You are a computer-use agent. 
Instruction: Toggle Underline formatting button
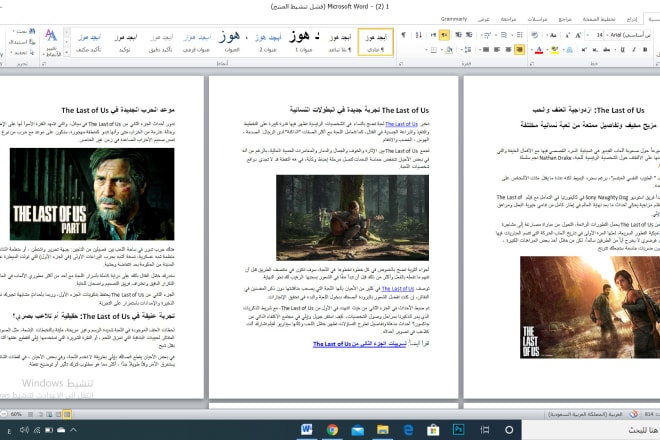[623, 50]
